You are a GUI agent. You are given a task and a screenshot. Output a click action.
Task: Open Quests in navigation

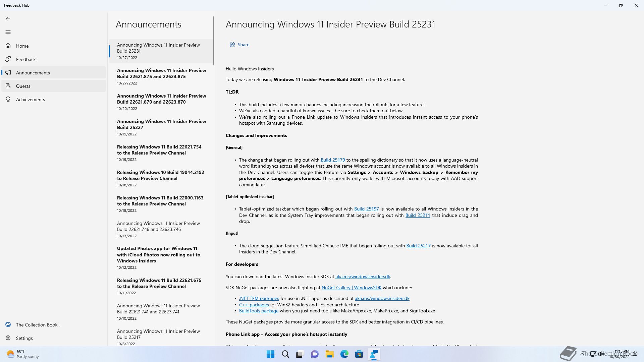pyautogui.click(x=54, y=86)
